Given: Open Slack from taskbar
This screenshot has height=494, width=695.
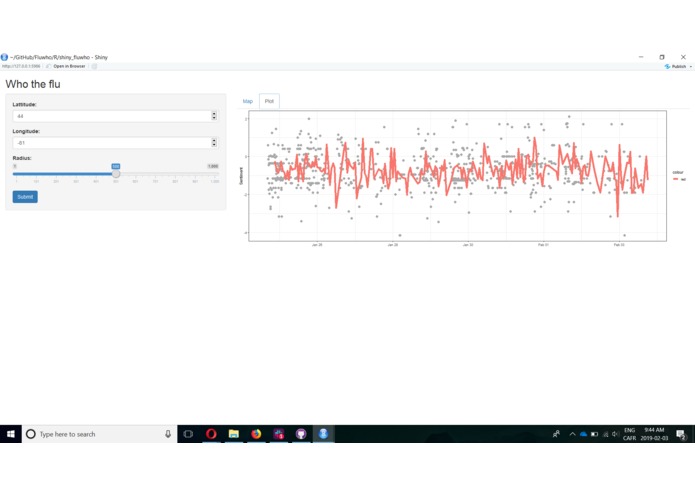Looking at the screenshot, I should pos(279,434).
